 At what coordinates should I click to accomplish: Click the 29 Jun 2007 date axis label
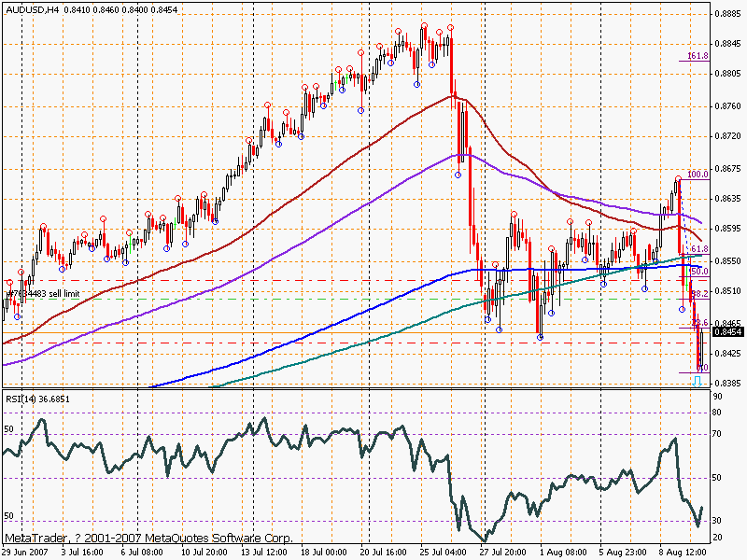click(x=25, y=552)
